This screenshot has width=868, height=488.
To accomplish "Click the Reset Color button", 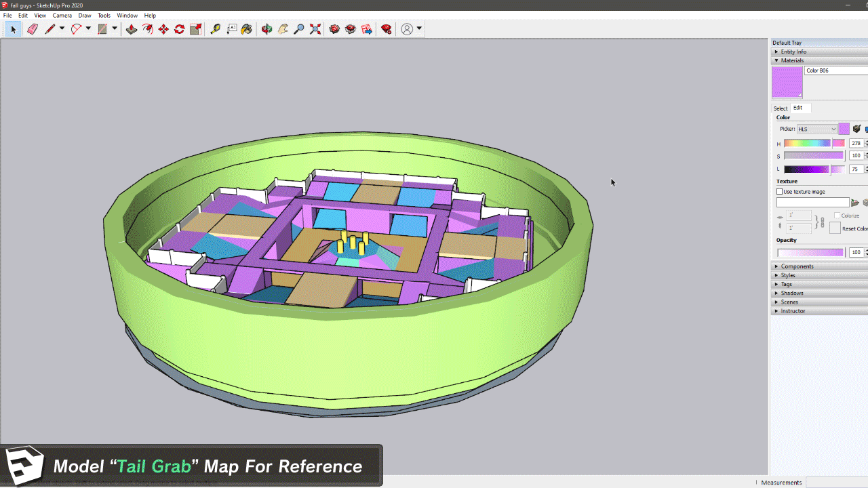I will point(835,228).
